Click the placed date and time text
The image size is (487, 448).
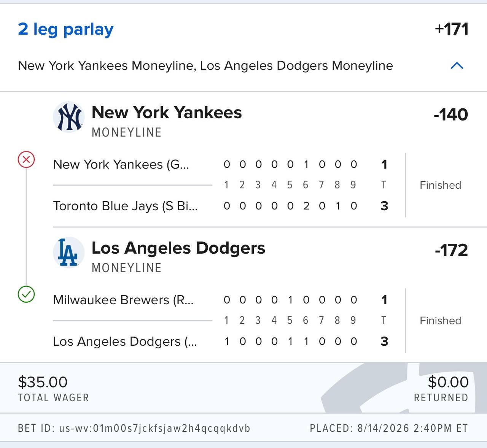389,428
